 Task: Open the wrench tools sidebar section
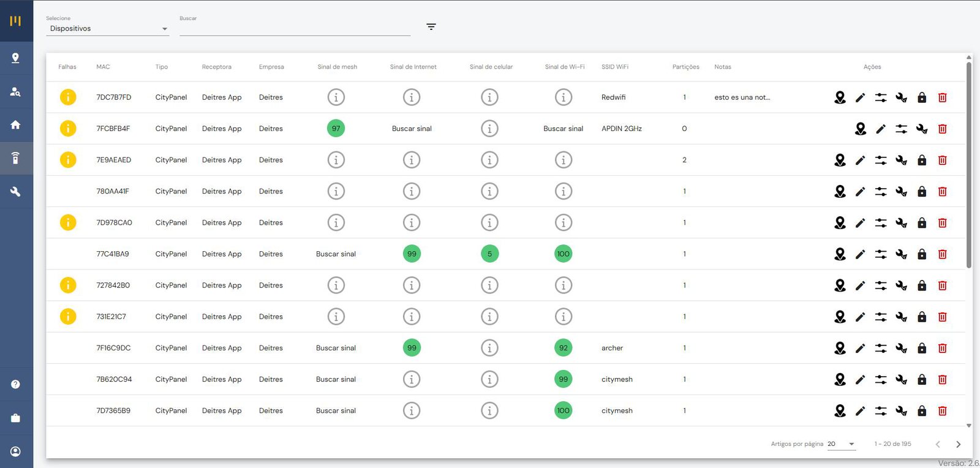pyautogui.click(x=15, y=192)
